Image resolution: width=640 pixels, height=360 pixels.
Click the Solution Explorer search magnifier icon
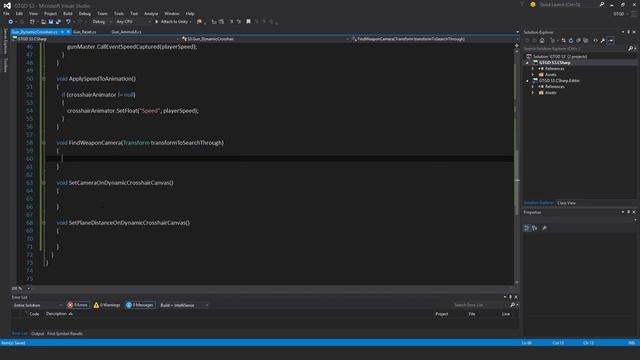631,49
